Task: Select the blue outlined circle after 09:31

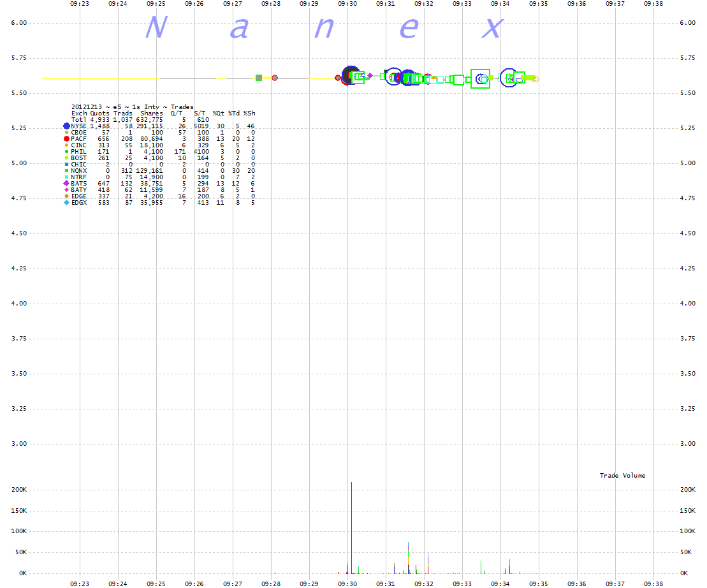Action: point(393,77)
